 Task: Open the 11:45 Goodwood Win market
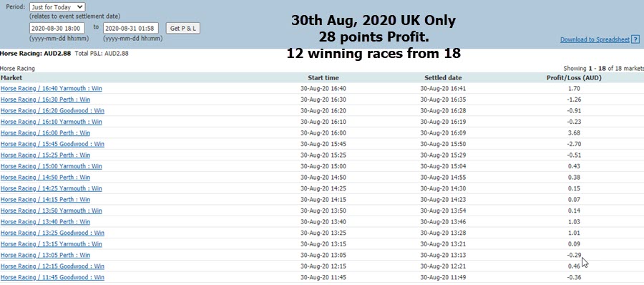pos(52,277)
